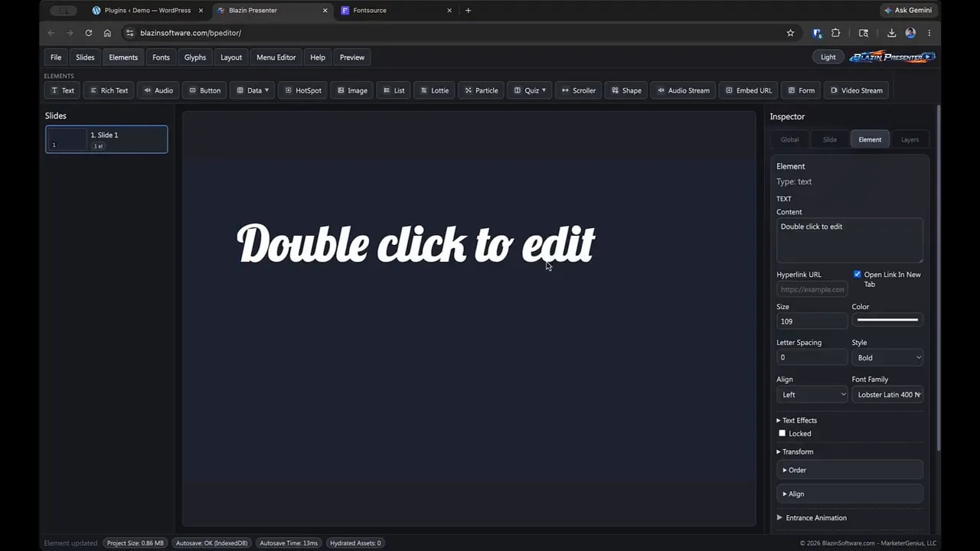Screen dimensions: 980x551
Task: Add a List element
Action: pos(394,90)
